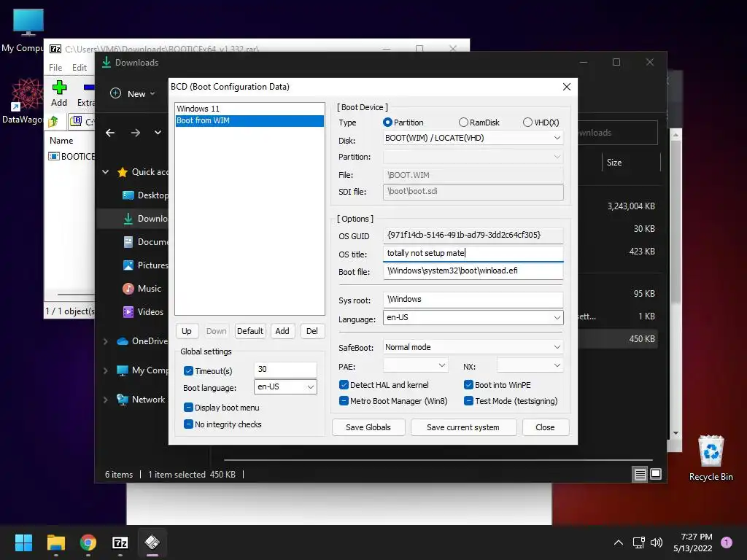Screen dimensions: 747x560
Task: Show hidden tray icons chevron
Action: point(619,542)
